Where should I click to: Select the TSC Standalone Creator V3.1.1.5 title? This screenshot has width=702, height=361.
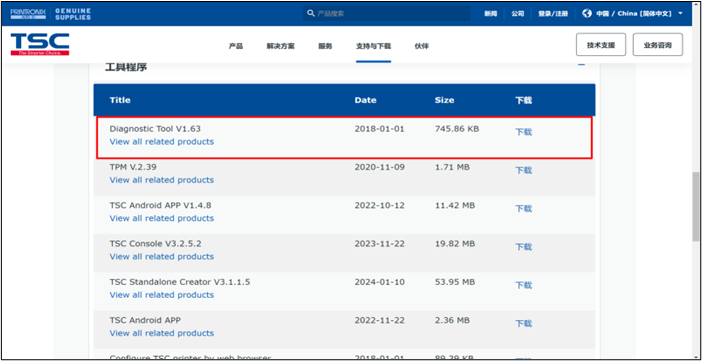(x=180, y=282)
